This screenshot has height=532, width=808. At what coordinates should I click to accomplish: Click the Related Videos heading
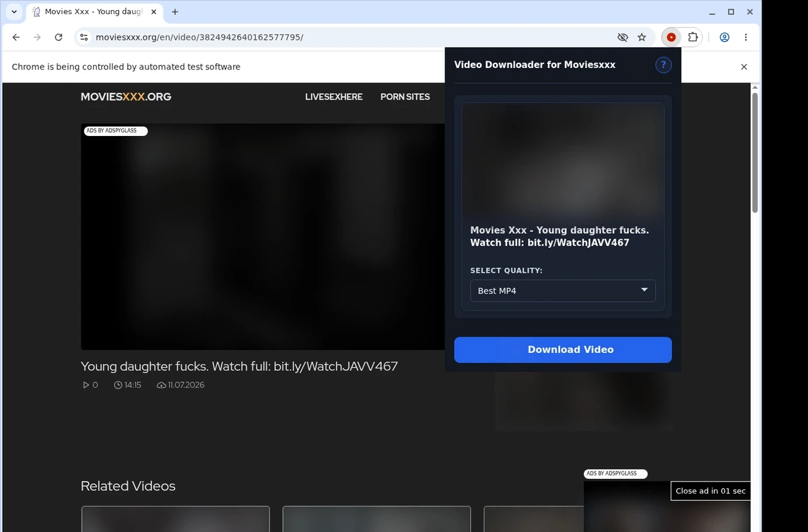(x=128, y=486)
